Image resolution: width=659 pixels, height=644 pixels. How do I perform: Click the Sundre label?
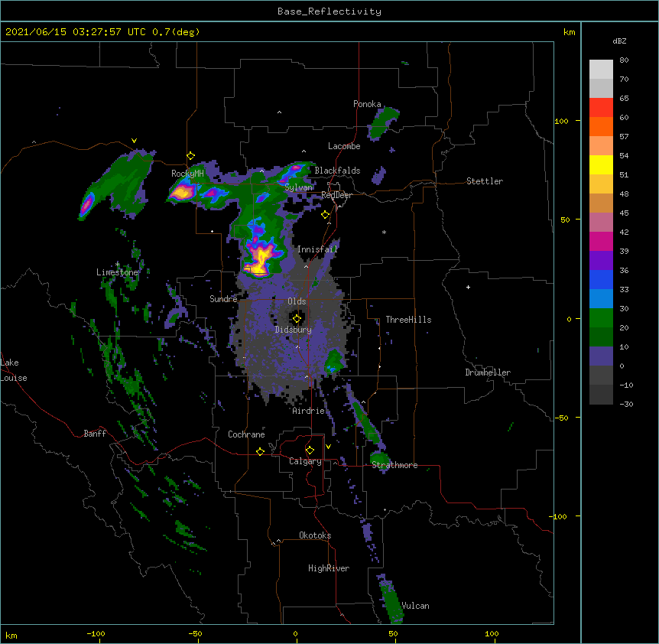(223, 299)
